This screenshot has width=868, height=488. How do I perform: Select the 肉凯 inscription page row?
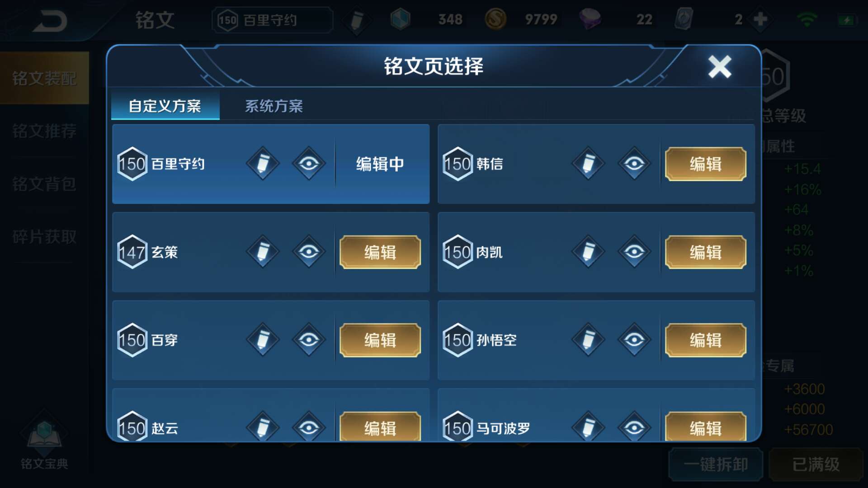(596, 252)
